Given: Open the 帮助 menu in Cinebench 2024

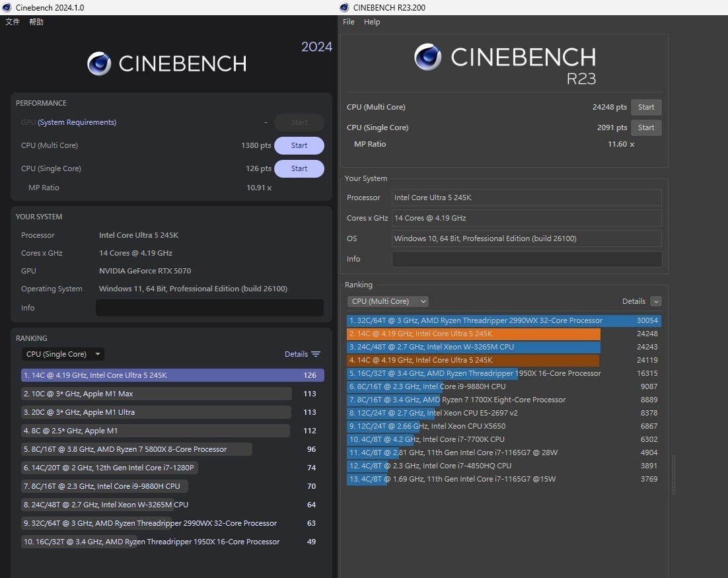Looking at the screenshot, I should (x=36, y=22).
